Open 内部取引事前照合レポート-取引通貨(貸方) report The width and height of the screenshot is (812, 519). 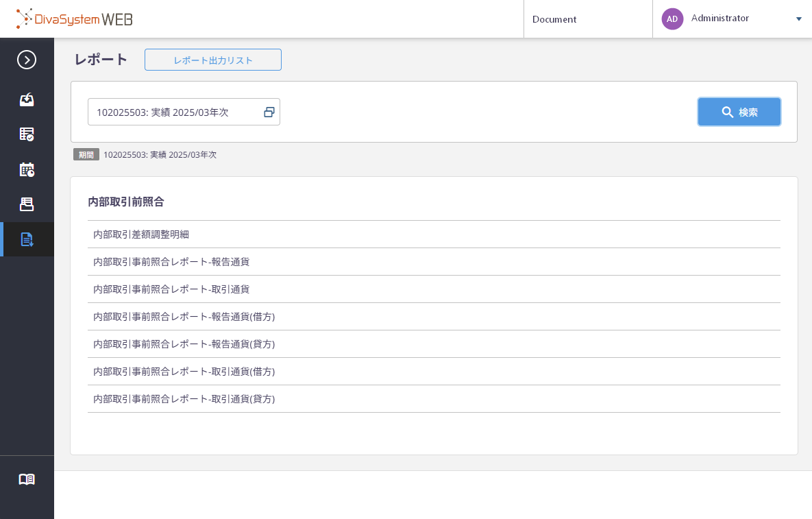pyautogui.click(x=434, y=399)
